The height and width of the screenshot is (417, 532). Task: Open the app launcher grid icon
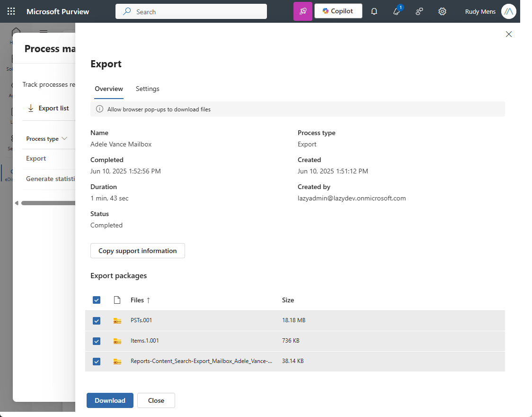[x=11, y=11]
